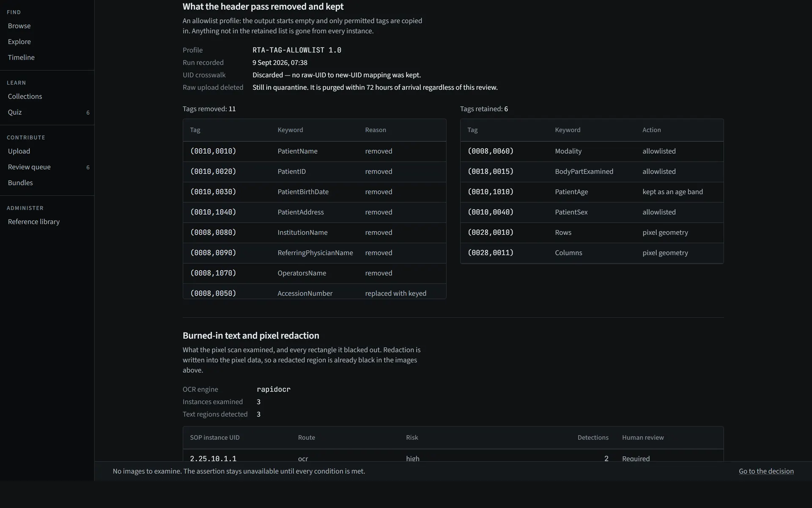Select the profile name RTA-TAG-ALLOWLIST 1.0
The image size is (812, 508).
[297, 50]
